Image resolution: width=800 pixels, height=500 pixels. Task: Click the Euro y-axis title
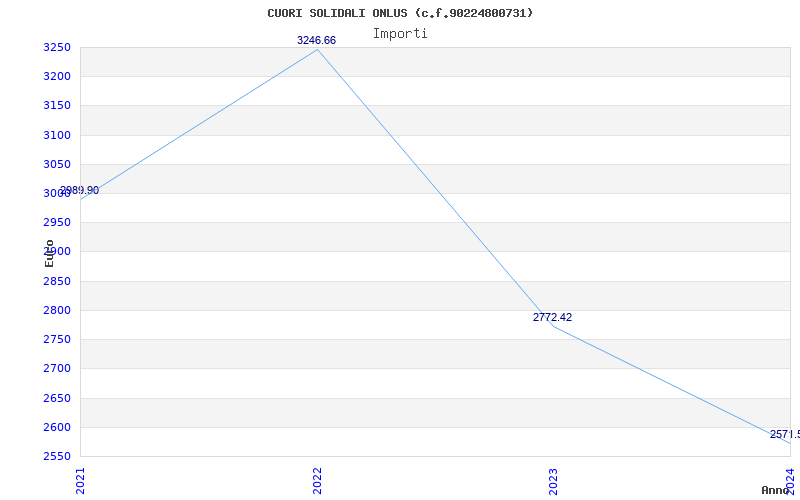click(x=49, y=253)
